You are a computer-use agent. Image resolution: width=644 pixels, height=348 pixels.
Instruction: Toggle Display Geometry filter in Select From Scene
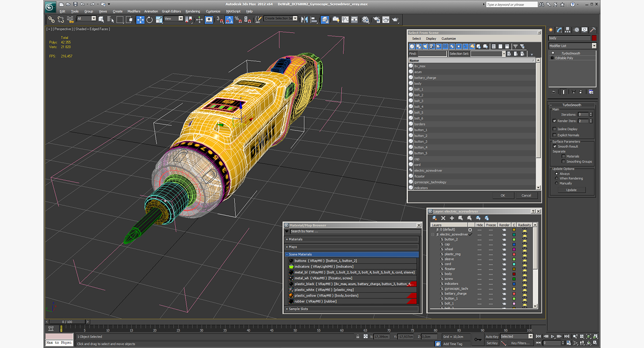[412, 46]
